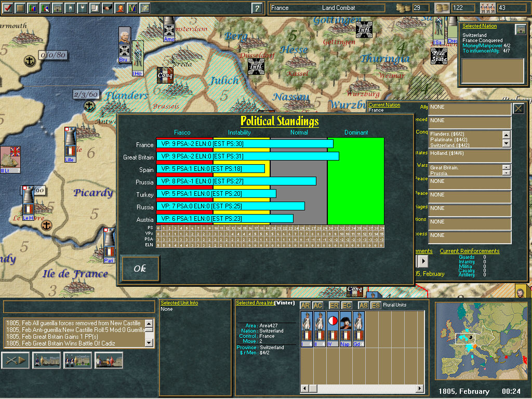532x399 pixels.
Task: Toggle the AR unit filter
Action: click(305, 305)
